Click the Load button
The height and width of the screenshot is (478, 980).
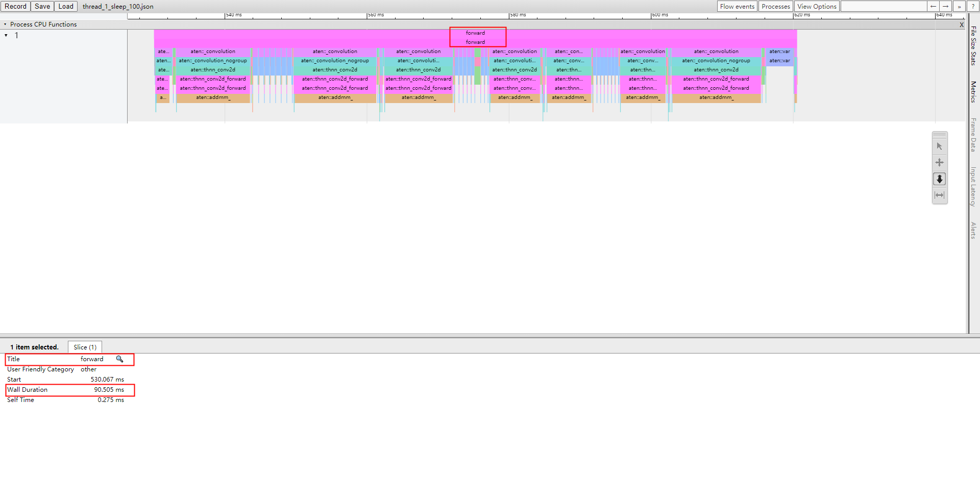coord(66,7)
